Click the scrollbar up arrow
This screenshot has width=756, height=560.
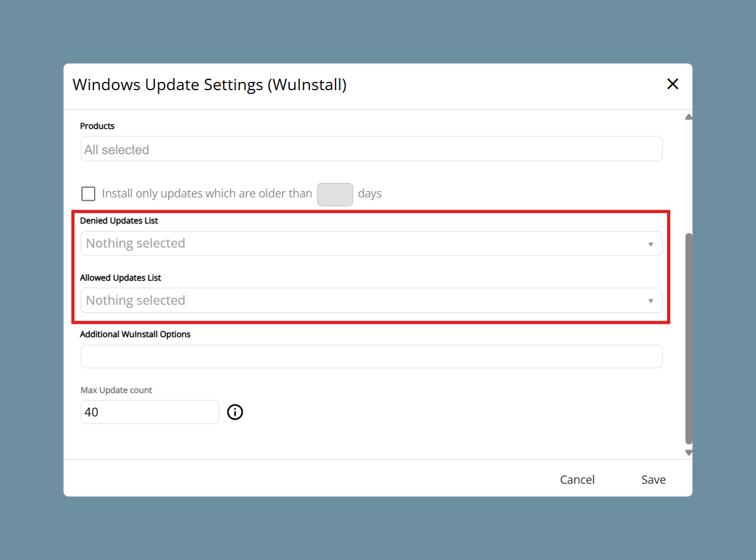click(689, 117)
